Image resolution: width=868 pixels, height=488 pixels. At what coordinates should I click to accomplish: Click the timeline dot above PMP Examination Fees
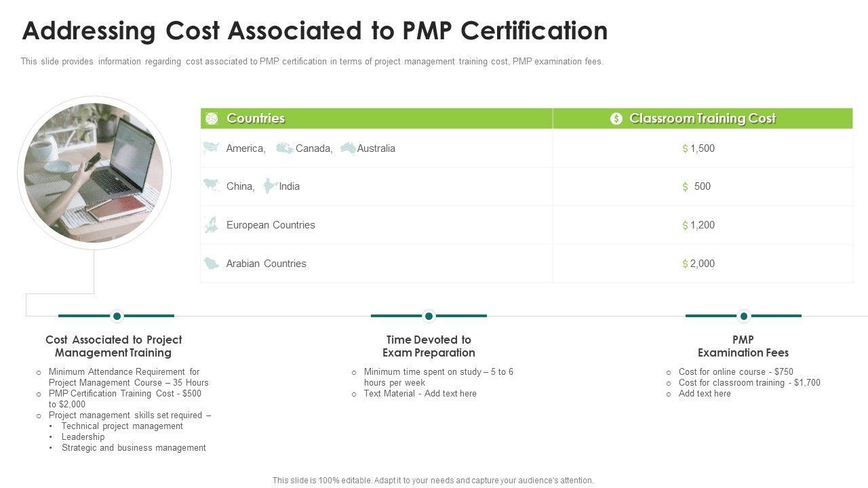744,316
